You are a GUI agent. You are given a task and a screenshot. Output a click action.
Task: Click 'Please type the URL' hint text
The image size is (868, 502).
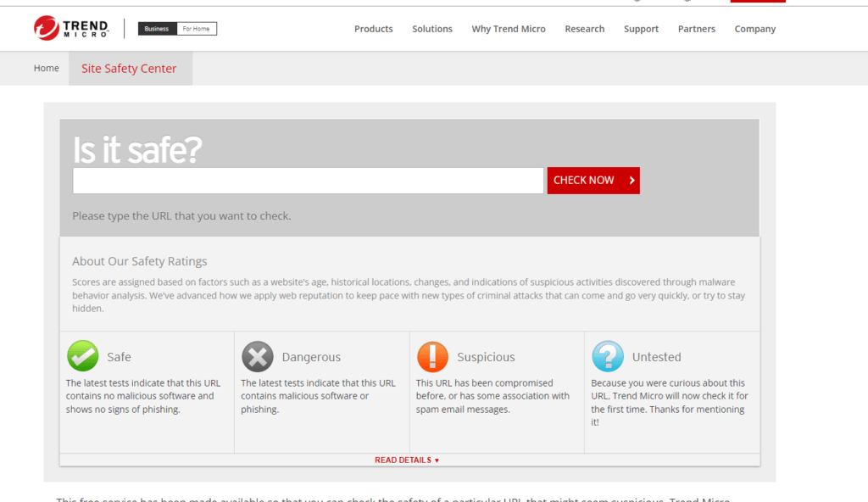coord(181,216)
